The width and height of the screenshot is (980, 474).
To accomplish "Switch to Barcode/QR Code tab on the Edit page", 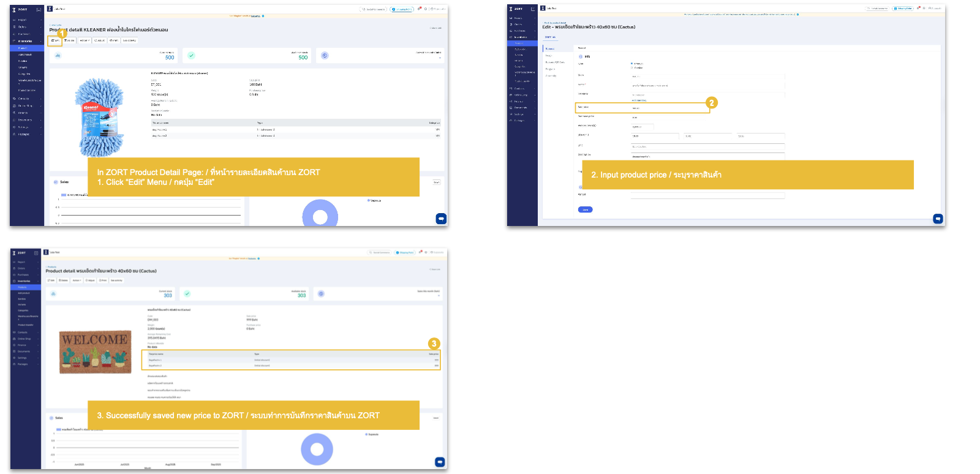I will pos(555,62).
